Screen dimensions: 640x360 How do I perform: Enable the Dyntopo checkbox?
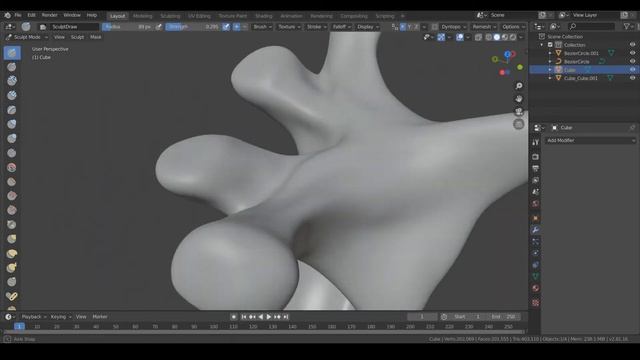[x=435, y=27]
